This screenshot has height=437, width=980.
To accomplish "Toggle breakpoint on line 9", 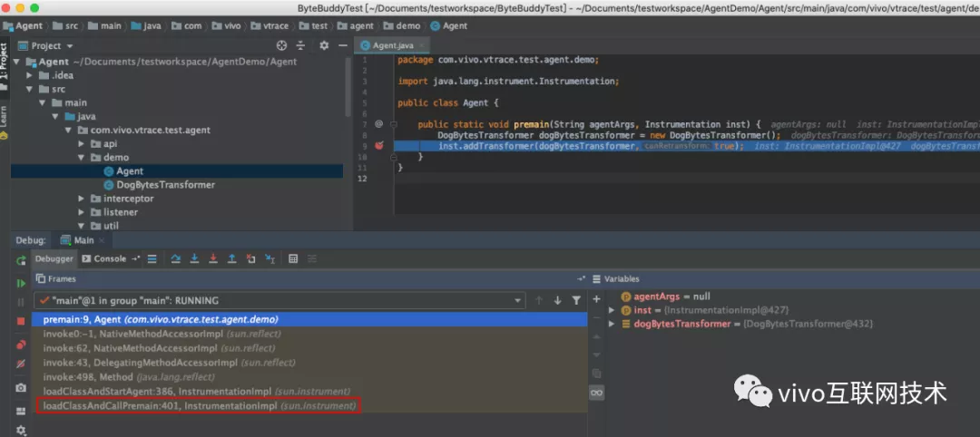I will [378, 145].
